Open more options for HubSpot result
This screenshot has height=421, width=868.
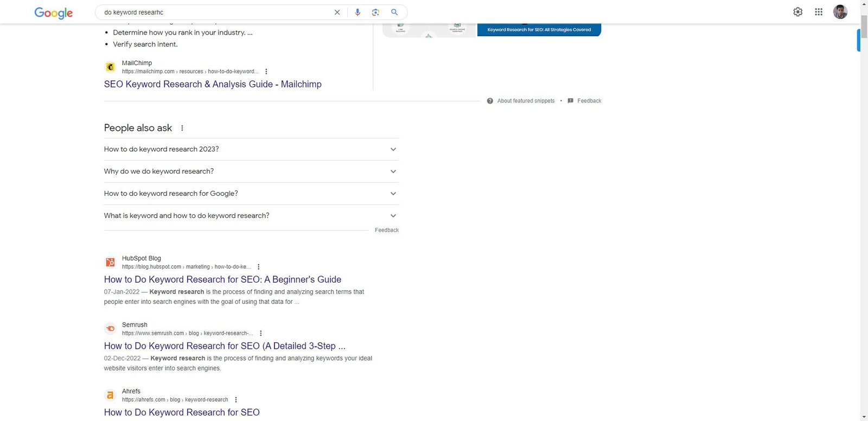pos(258,267)
